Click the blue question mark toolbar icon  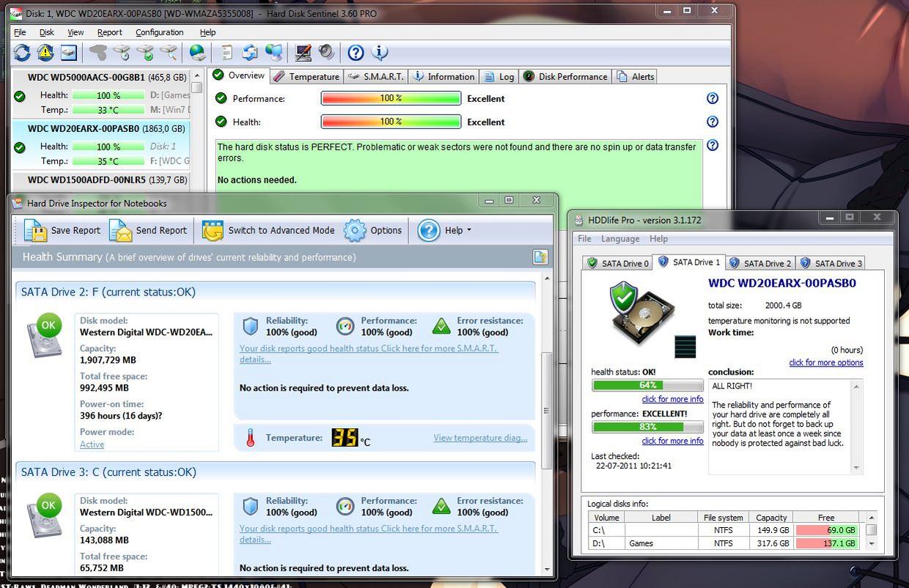point(356,52)
